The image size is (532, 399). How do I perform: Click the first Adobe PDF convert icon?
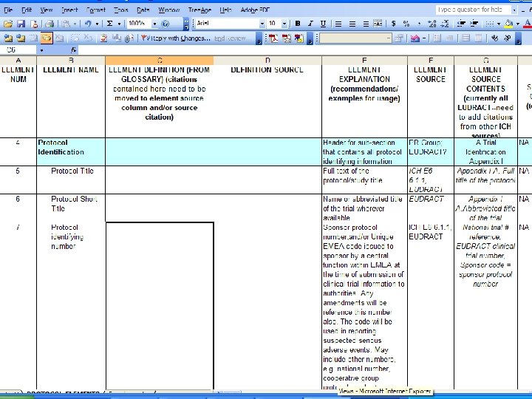[x=273, y=38]
